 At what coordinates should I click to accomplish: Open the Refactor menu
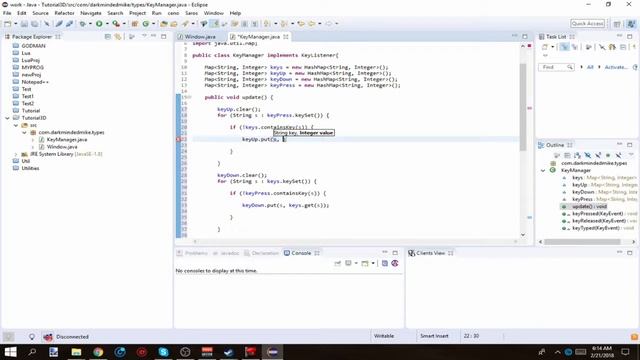point(64,13)
